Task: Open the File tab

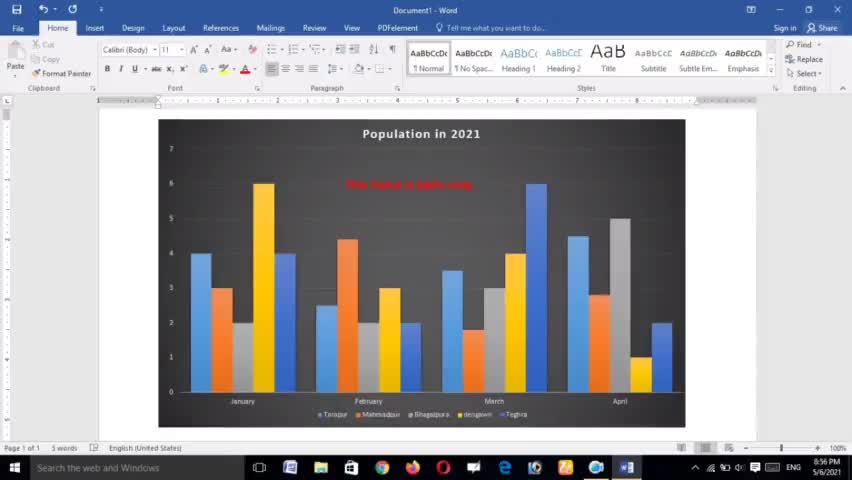Action: [x=18, y=28]
